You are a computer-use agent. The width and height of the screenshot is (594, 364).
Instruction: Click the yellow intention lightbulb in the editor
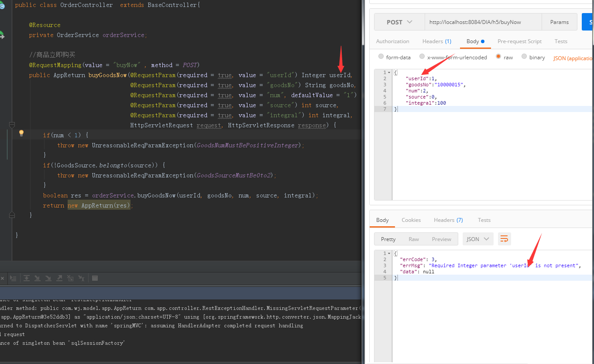coord(21,133)
